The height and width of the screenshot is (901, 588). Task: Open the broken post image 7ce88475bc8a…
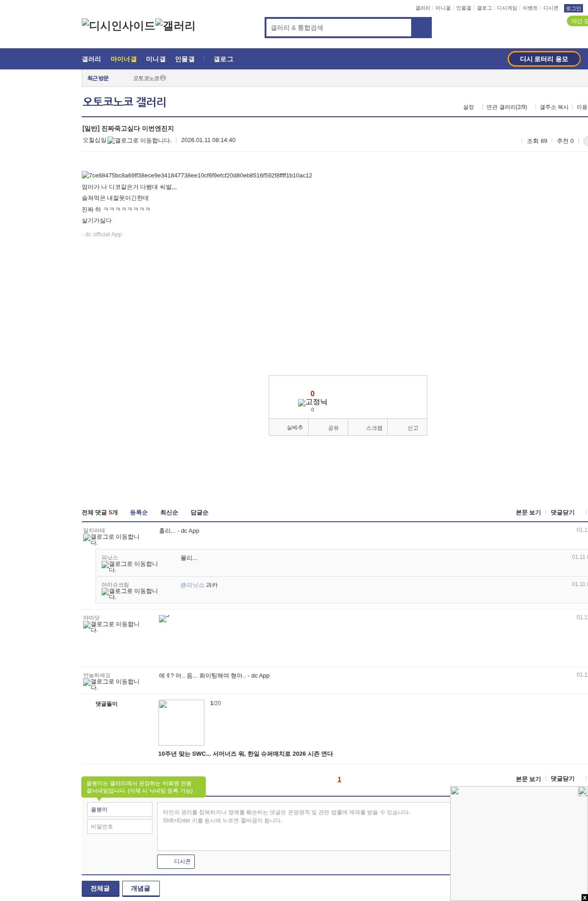click(x=197, y=176)
